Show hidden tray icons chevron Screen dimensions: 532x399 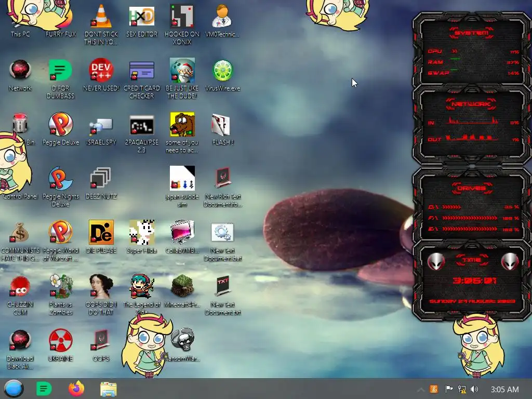pyautogui.click(x=420, y=390)
